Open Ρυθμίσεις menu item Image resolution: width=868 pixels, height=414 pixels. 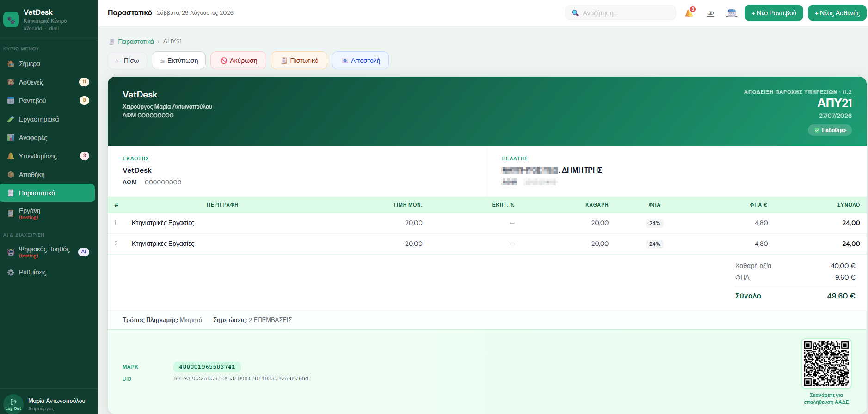coord(47,272)
